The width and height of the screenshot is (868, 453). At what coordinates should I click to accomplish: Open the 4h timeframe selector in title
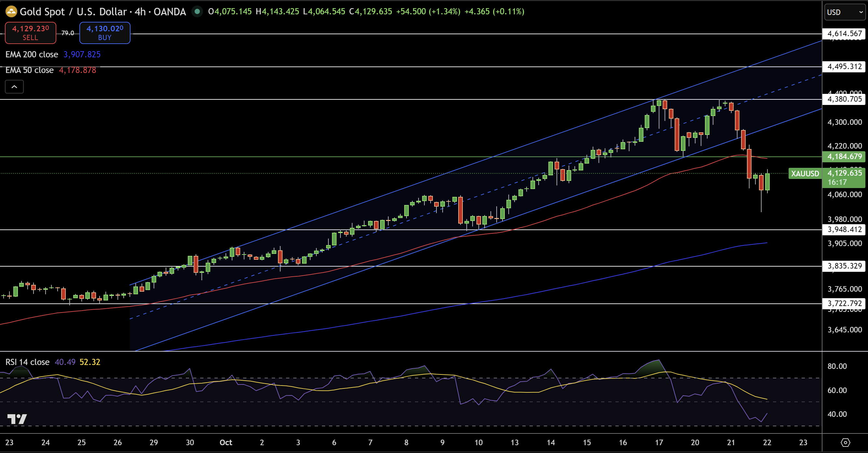140,12
